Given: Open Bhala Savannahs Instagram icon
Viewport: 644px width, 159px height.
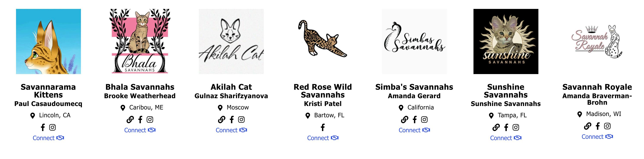Looking at the screenshot, I should [150, 120].
